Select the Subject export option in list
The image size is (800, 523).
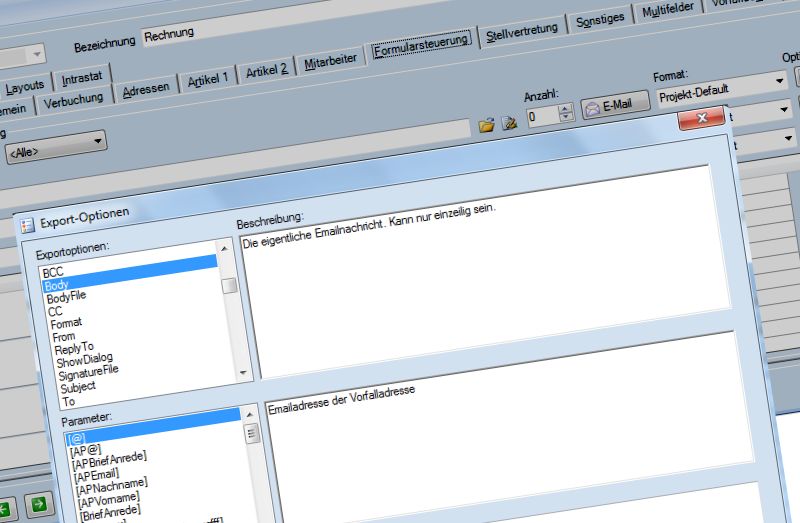pos(78,387)
